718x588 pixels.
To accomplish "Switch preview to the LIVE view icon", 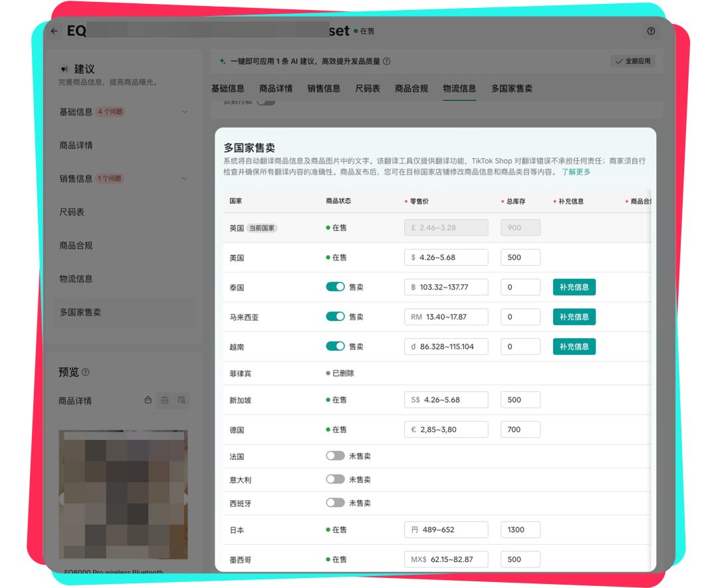I will click(164, 400).
